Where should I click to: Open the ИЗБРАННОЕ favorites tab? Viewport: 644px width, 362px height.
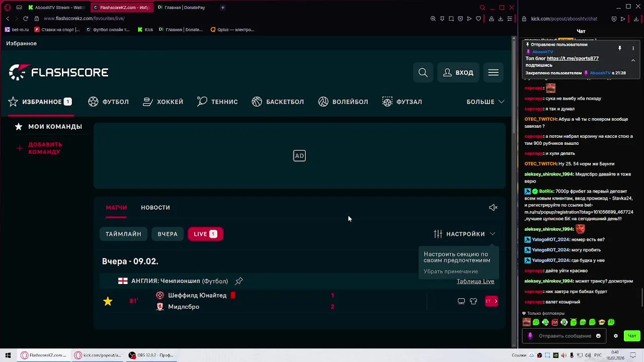click(x=40, y=102)
